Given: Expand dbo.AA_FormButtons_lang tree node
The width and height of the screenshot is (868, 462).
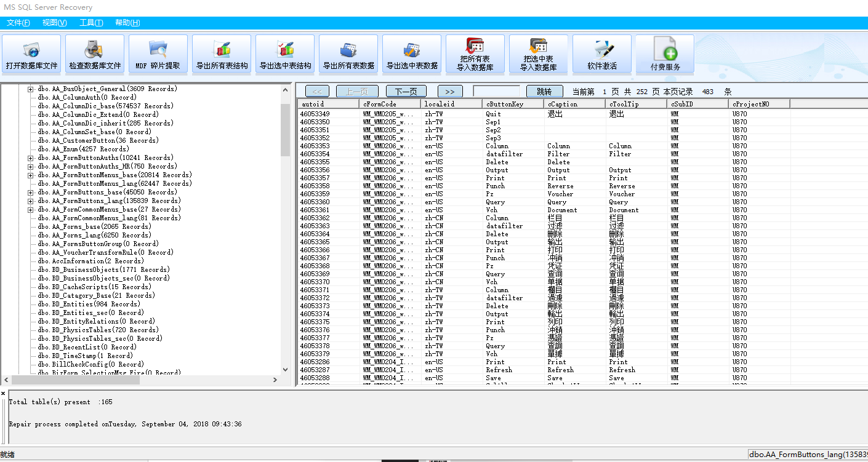Looking at the screenshot, I should pyautogui.click(x=31, y=201).
